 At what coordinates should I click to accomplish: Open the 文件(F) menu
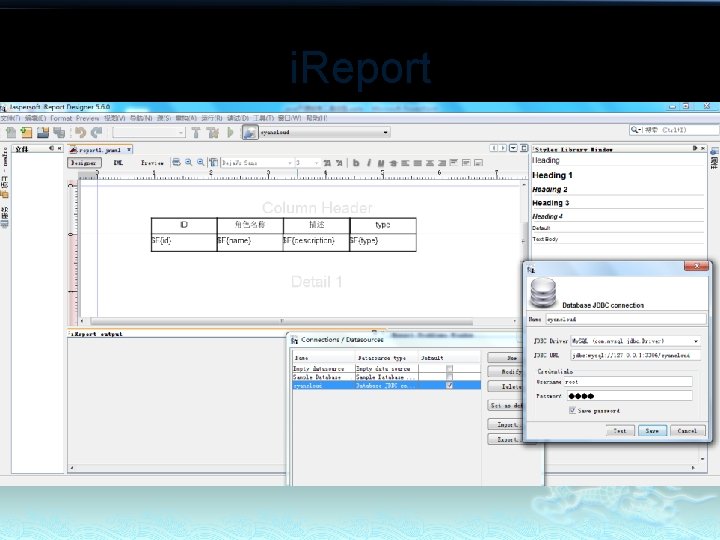10,118
